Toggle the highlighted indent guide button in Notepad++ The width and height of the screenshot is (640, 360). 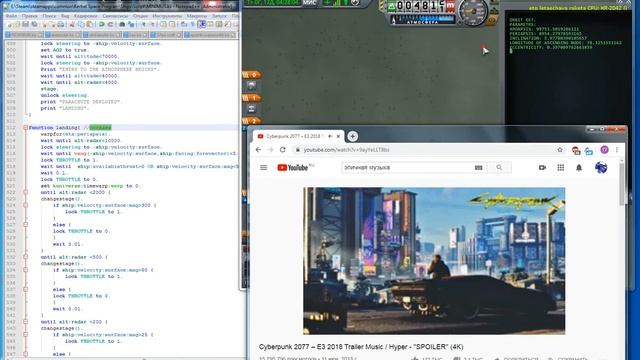202,24
